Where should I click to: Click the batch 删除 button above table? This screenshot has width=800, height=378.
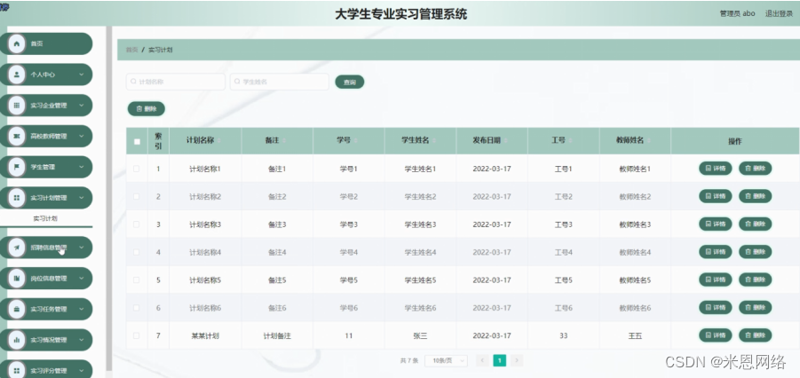[146, 109]
